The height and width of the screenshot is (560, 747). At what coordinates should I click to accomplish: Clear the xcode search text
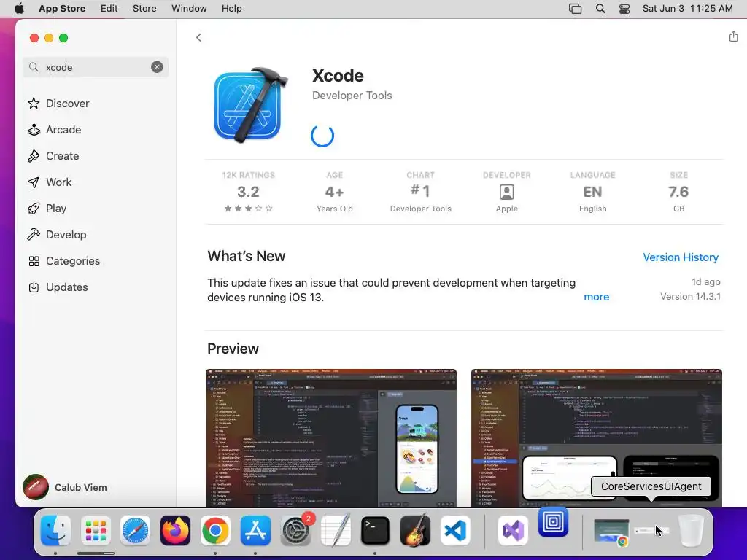click(157, 67)
